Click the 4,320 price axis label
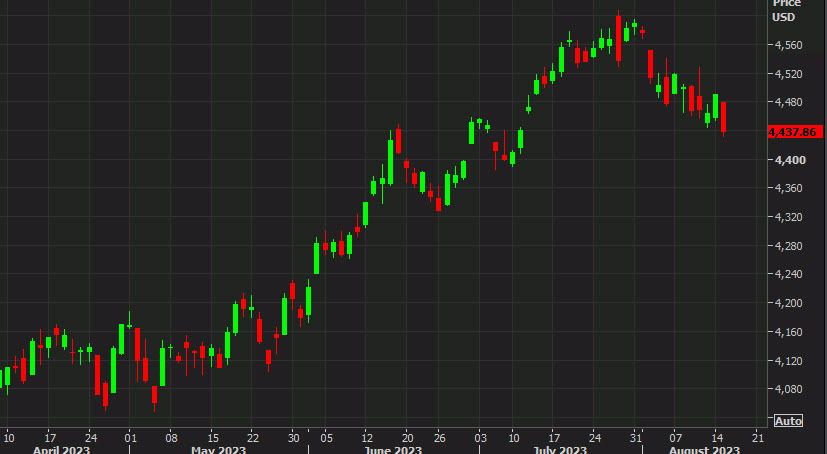The height and width of the screenshot is (454, 827). click(789, 217)
